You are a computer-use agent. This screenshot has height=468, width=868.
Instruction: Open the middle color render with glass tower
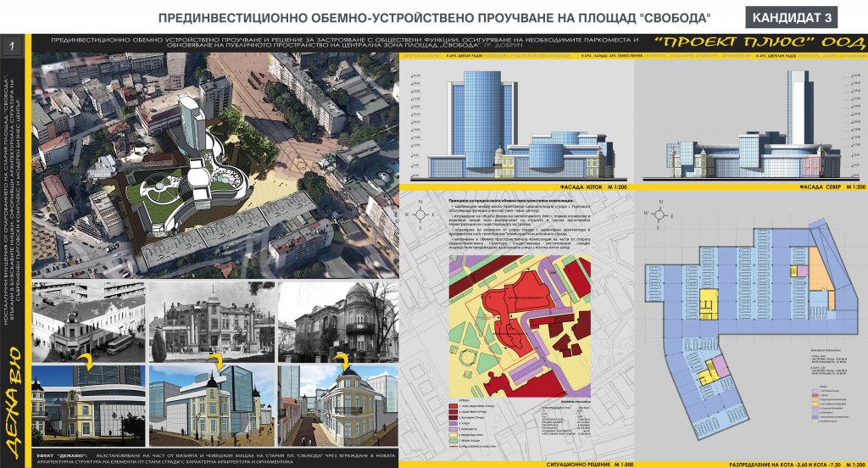[212, 405]
